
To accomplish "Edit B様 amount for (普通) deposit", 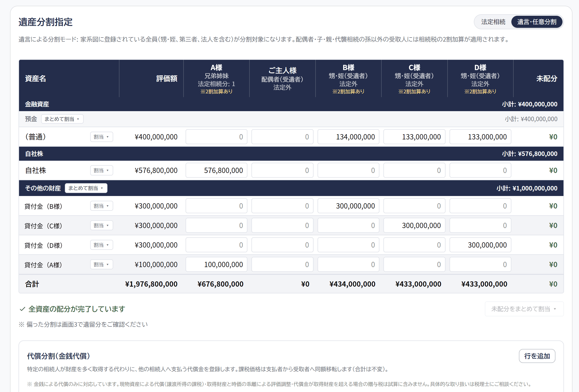I will point(348,137).
